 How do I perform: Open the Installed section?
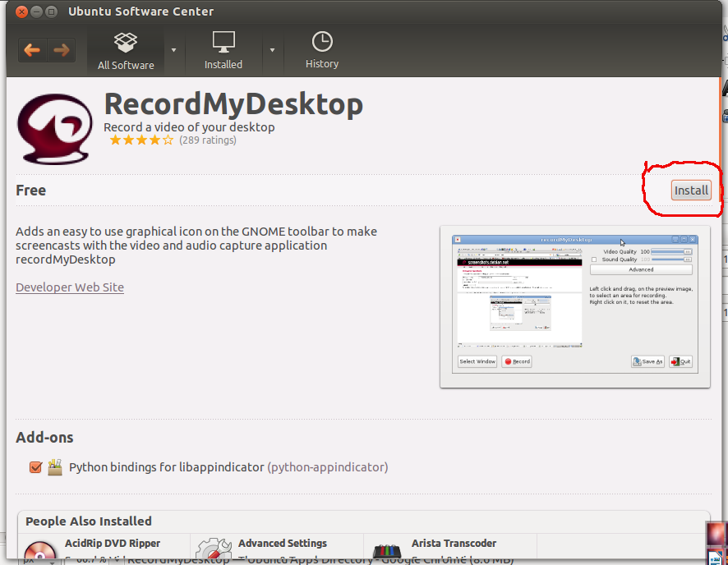point(223,51)
